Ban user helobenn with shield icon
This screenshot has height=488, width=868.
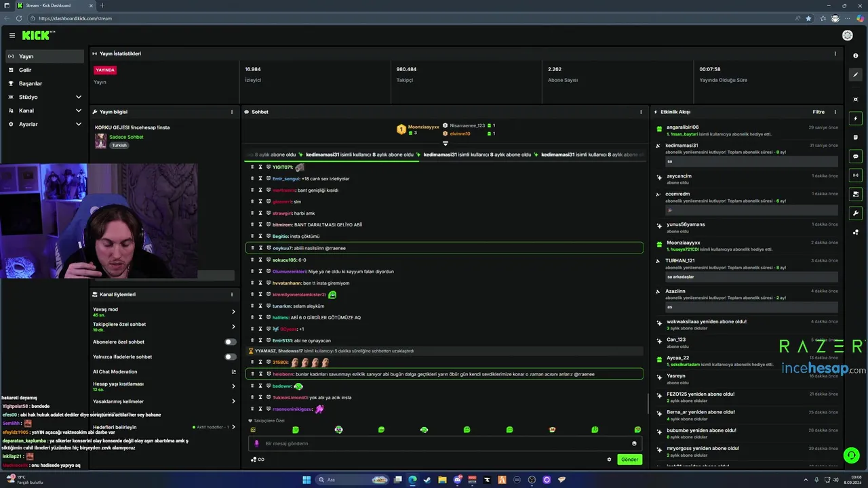point(269,373)
